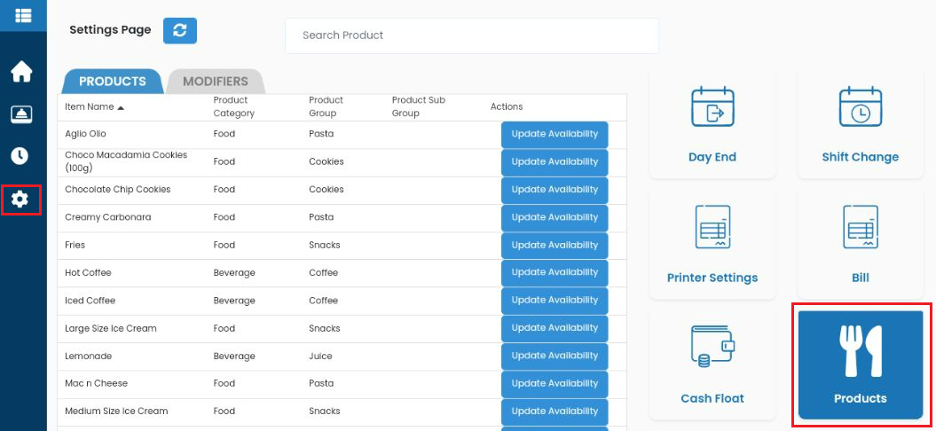
Task: Open the table service bell icon in sidebar
Action: coord(21,114)
